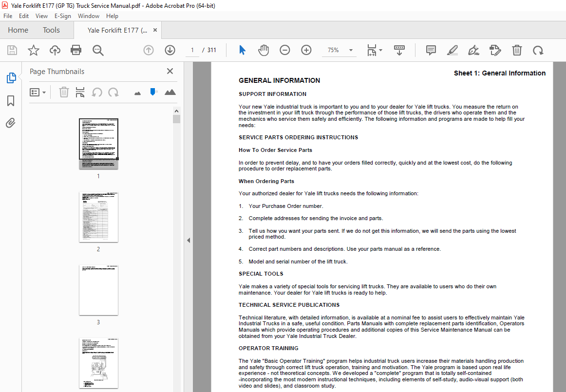Click the thumbnail size slider handle
Image resolution: width=566 pixels, height=392 pixels.
pyautogui.click(x=153, y=92)
